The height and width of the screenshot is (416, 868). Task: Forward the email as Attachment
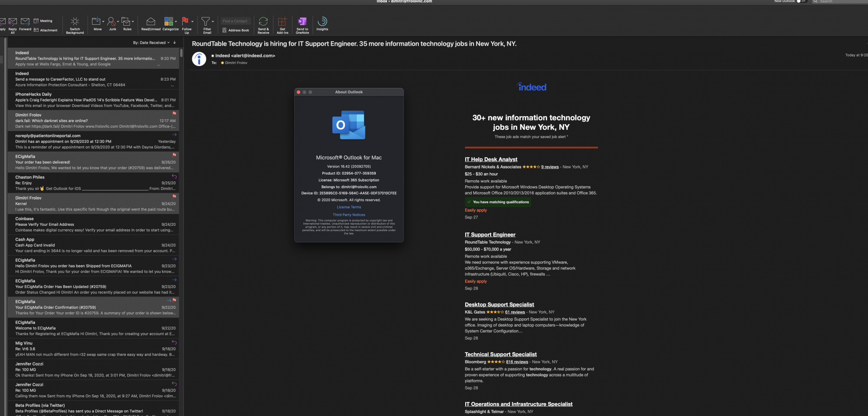click(46, 30)
